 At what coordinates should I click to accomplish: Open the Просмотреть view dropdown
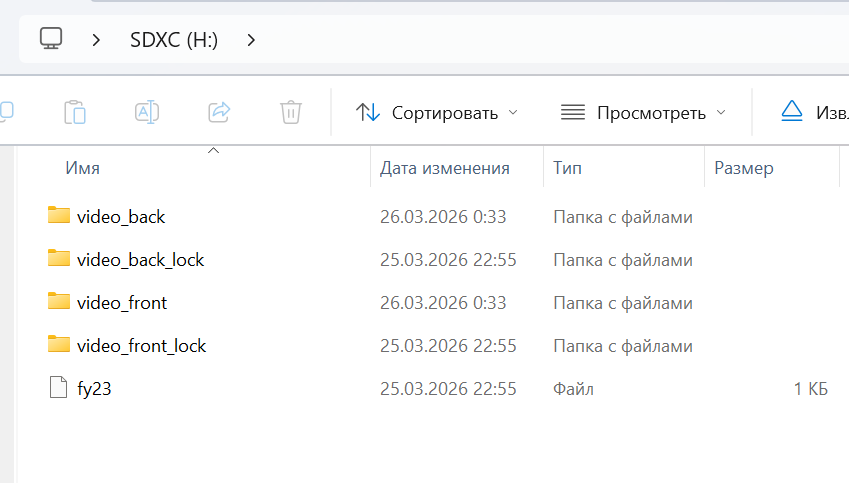click(643, 113)
